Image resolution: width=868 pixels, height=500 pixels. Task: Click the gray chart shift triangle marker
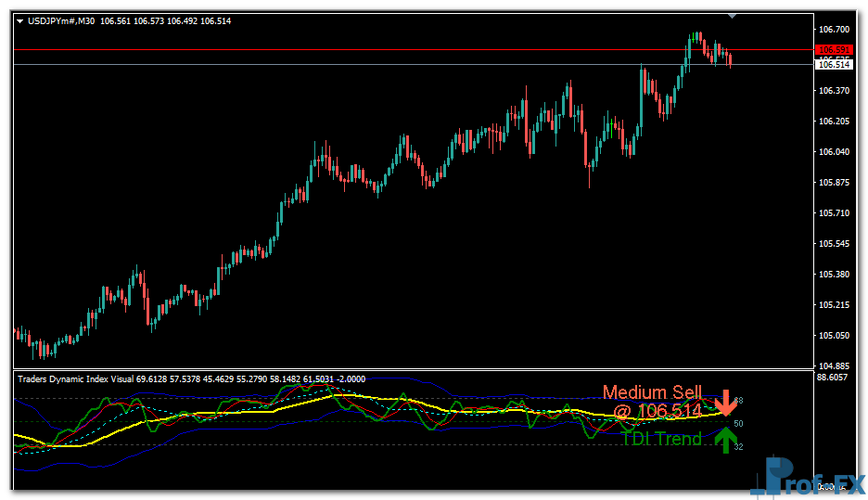pyautogui.click(x=733, y=16)
